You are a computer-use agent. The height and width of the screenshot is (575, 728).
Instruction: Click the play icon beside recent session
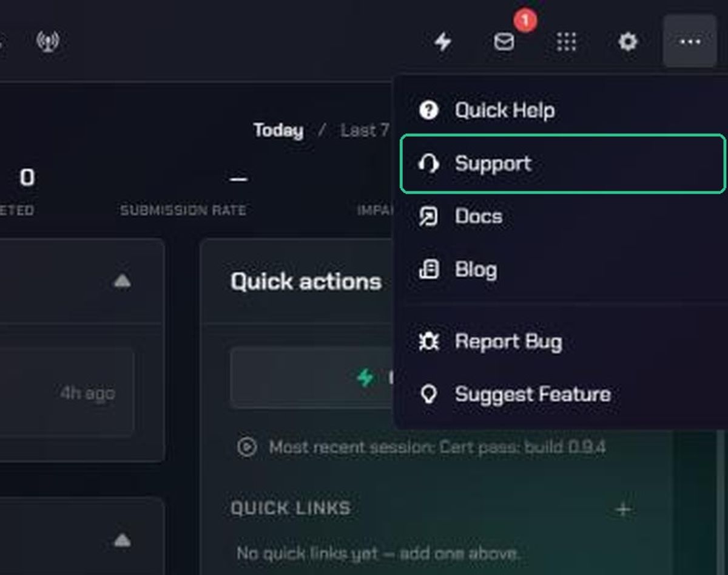[247, 447]
